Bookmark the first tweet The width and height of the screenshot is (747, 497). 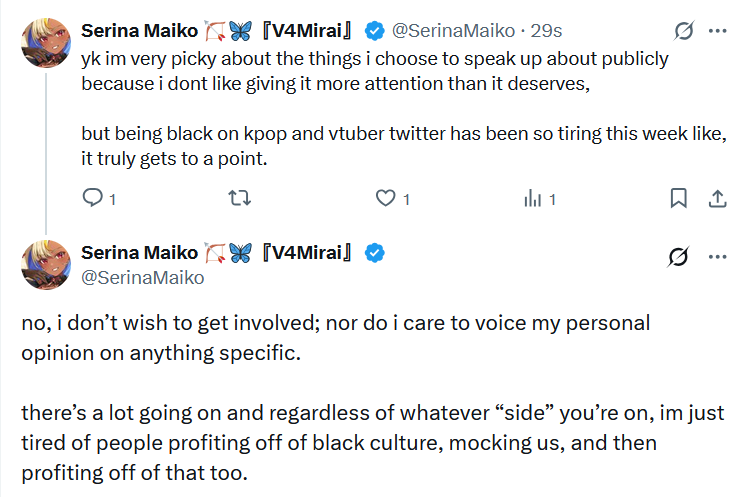click(678, 198)
